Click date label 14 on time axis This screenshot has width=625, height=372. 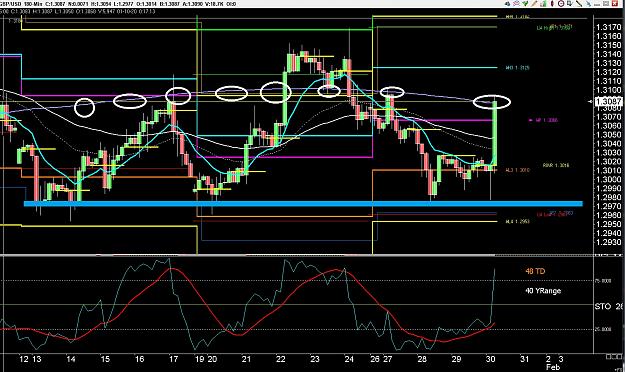(71, 359)
